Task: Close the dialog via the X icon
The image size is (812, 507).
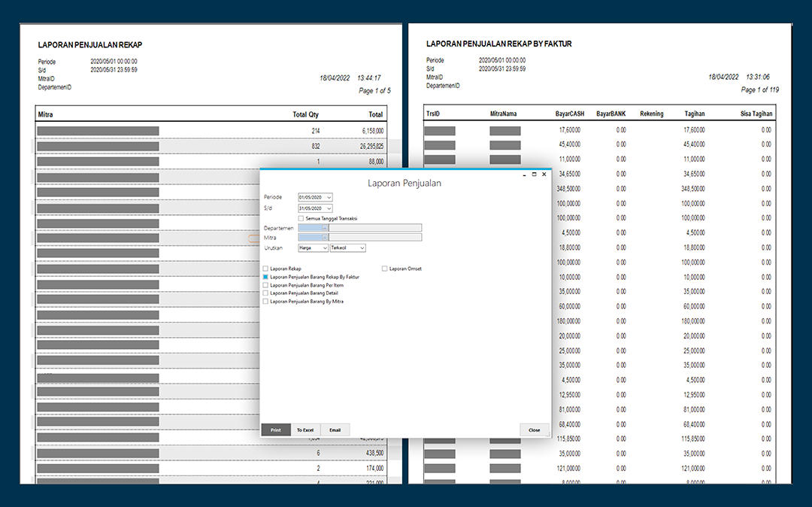Action: coord(544,175)
